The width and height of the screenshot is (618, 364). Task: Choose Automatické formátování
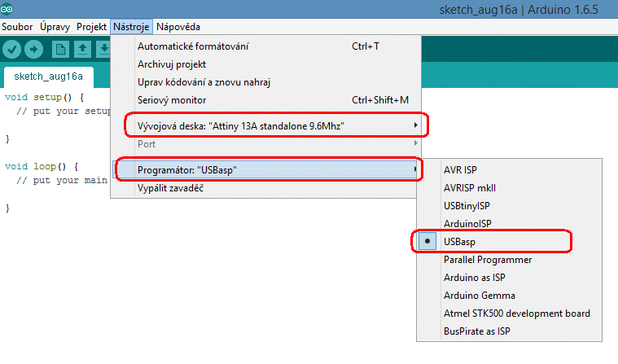[266, 46]
